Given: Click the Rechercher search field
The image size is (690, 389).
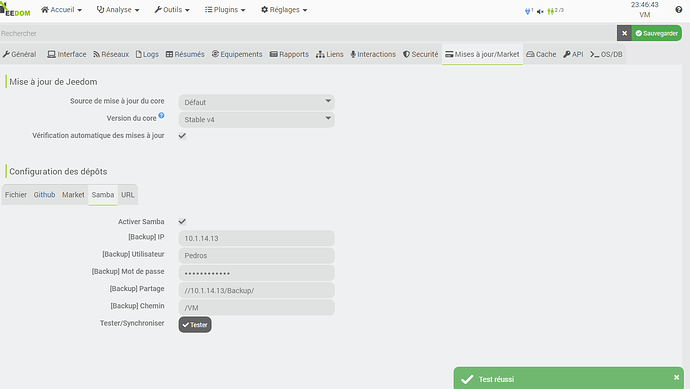Looking at the screenshot, I should 308,33.
